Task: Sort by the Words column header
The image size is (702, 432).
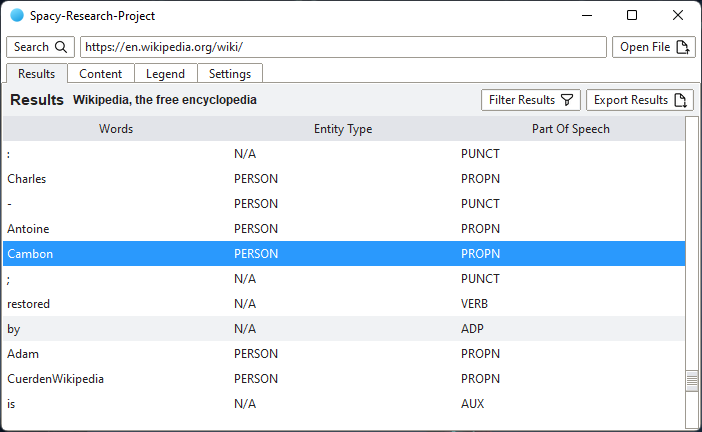Action: [x=116, y=129]
